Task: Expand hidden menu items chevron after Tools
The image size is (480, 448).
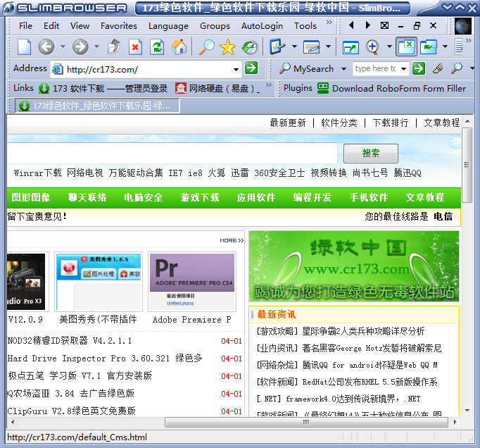Action: tap(329, 23)
